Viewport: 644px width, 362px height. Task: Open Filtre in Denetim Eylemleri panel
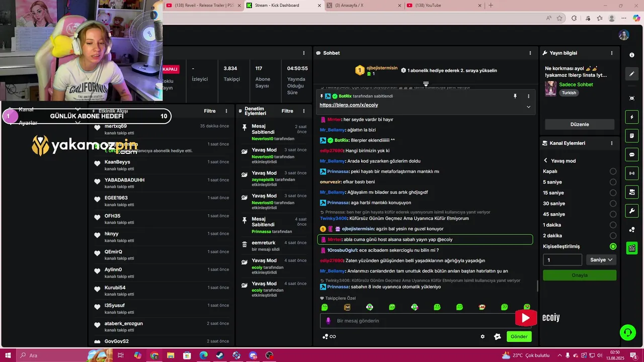coord(287,111)
